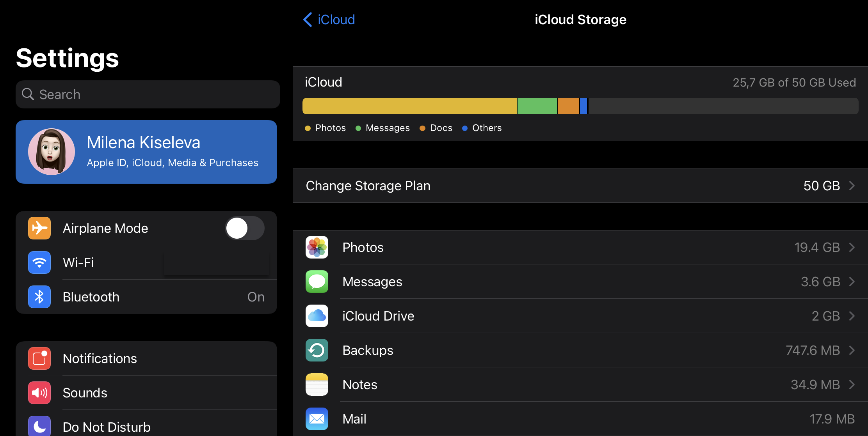Tap the blue Others storage bar segment
The width and height of the screenshot is (868, 436).
[583, 106]
